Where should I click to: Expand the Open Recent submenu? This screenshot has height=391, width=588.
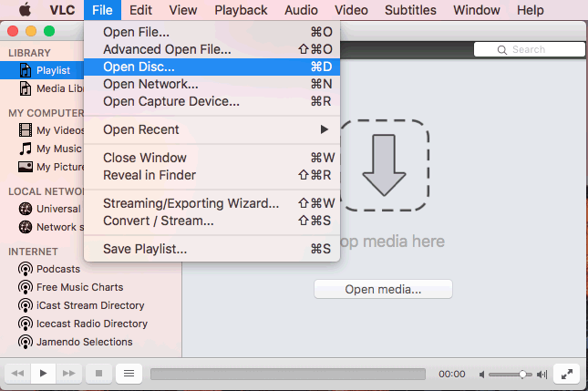[x=211, y=129]
